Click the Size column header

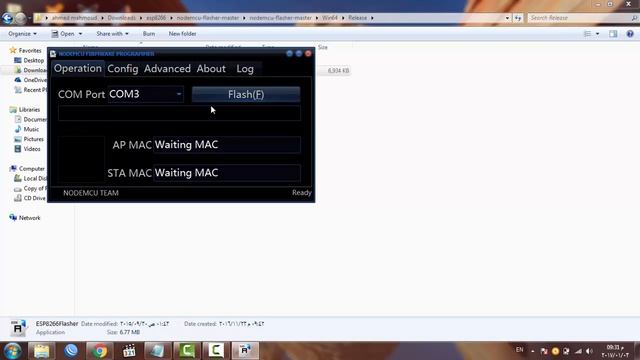coord(323,47)
